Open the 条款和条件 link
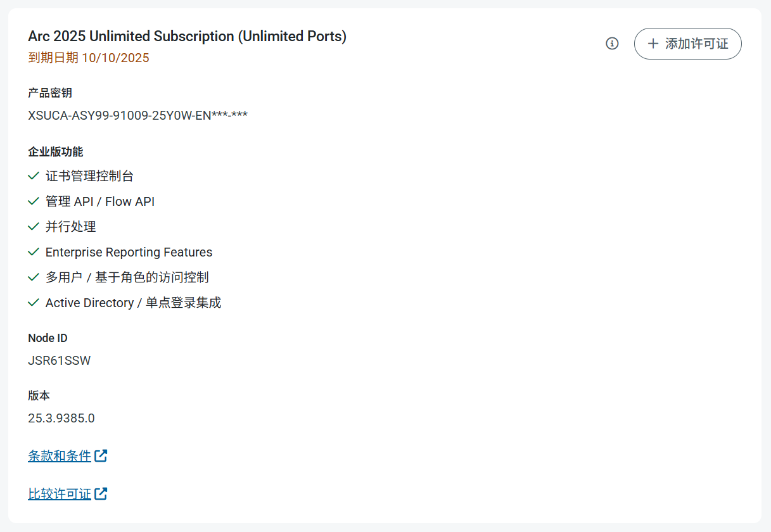Screen dimensions: 771x532 60,455
